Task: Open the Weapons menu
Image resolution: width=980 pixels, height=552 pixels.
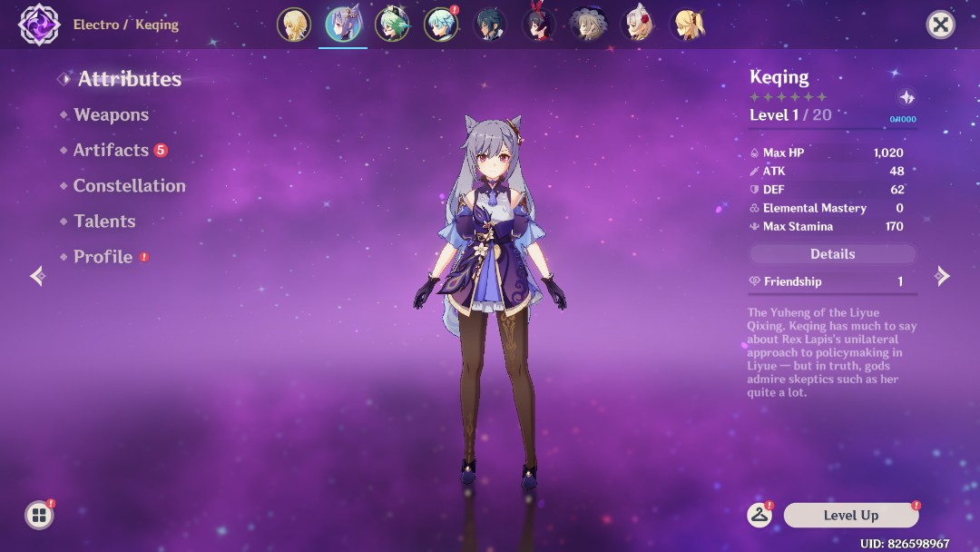Action: click(111, 114)
